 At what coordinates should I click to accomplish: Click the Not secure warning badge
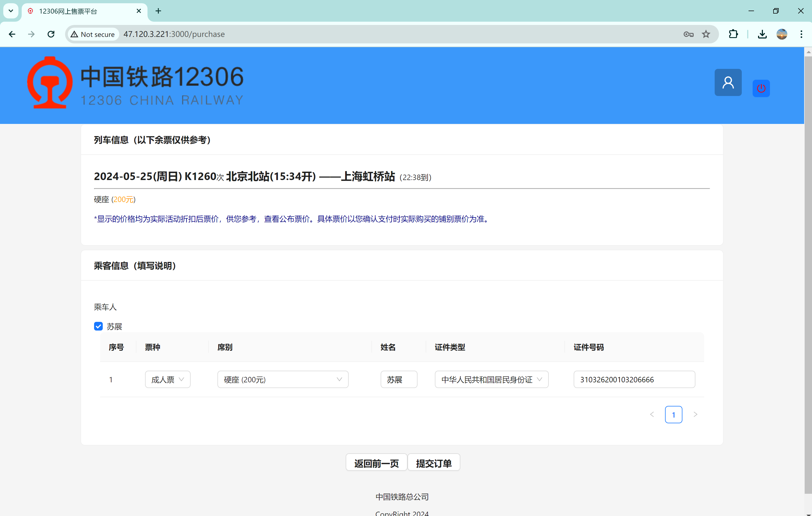[93, 34]
